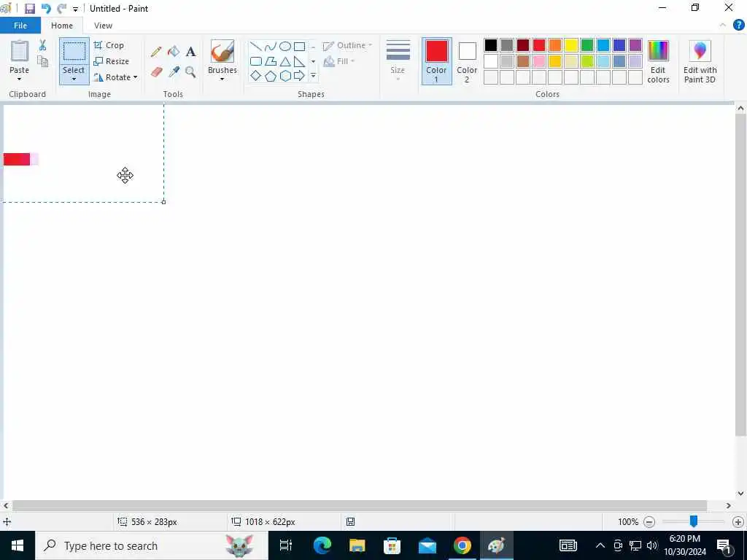The width and height of the screenshot is (747, 560).
Task: Choose the Oval shape
Action: (x=285, y=46)
